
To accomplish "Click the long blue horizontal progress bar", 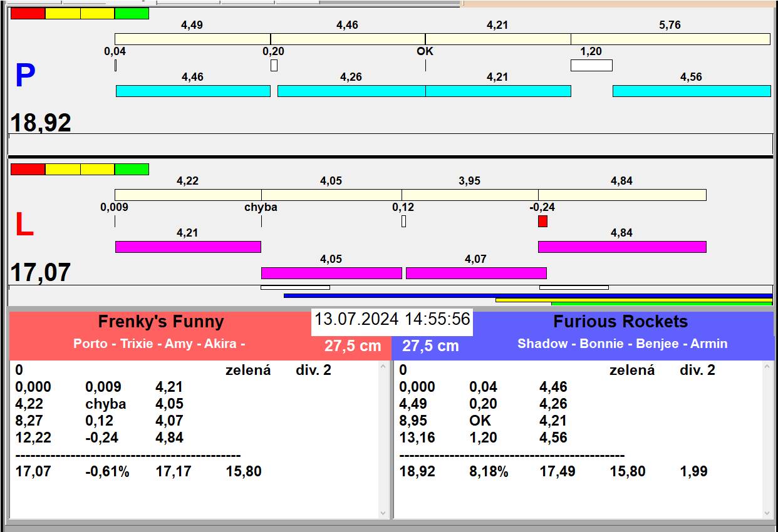I will coord(527,295).
